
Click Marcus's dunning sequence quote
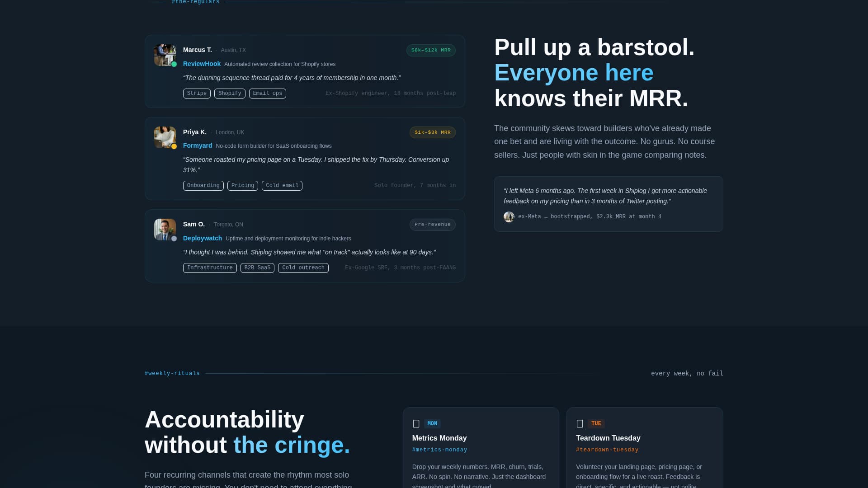coord(292,78)
